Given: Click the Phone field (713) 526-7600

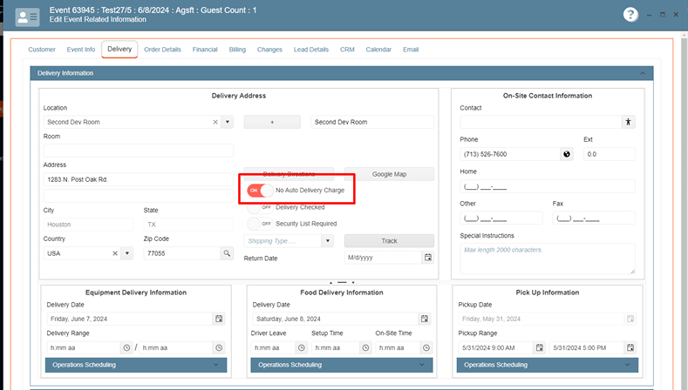Looking at the screenshot, I should (x=510, y=154).
